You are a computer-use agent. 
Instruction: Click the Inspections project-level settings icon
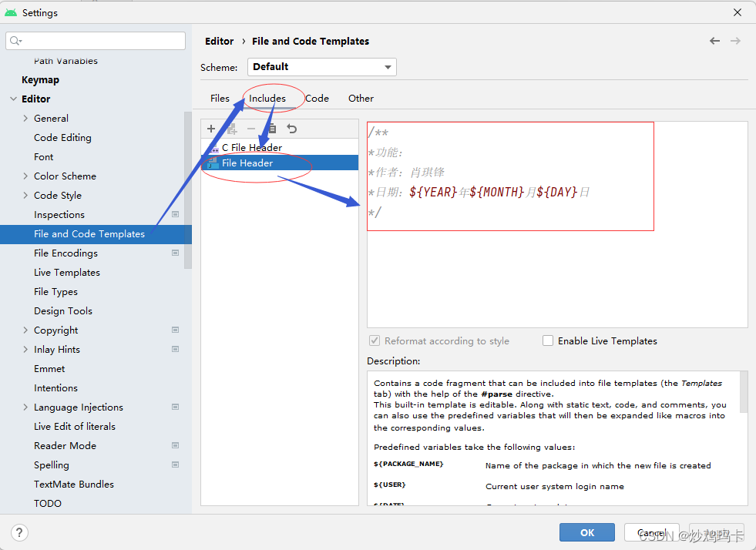click(x=176, y=214)
